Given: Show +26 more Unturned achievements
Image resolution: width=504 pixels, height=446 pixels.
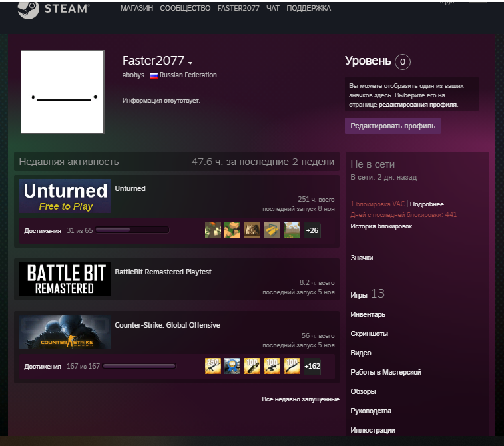Looking at the screenshot, I should point(312,230).
